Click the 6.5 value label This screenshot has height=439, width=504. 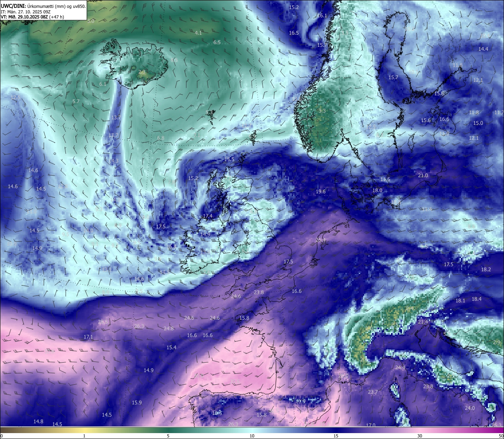click(x=217, y=43)
